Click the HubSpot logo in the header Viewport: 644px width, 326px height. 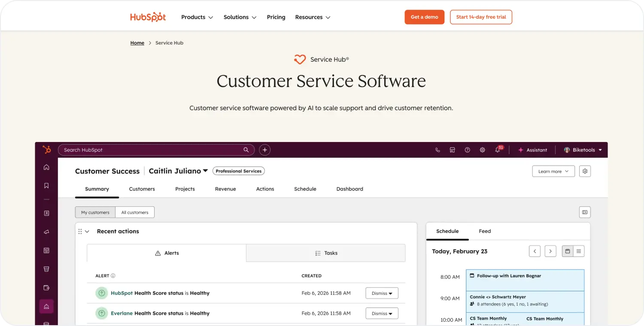pos(148,17)
